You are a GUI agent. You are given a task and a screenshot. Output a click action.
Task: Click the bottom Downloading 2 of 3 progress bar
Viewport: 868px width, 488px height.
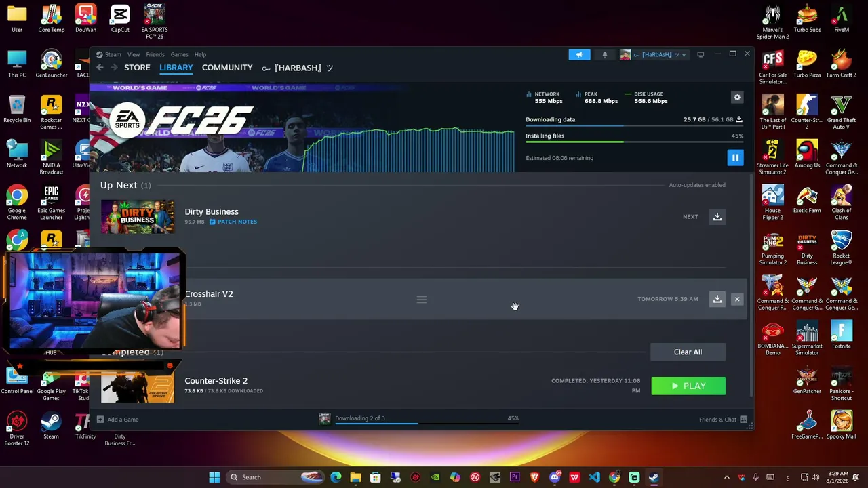point(427,424)
